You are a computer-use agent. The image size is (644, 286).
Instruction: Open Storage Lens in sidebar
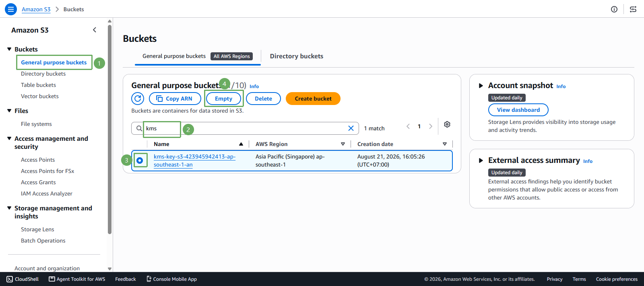37,229
